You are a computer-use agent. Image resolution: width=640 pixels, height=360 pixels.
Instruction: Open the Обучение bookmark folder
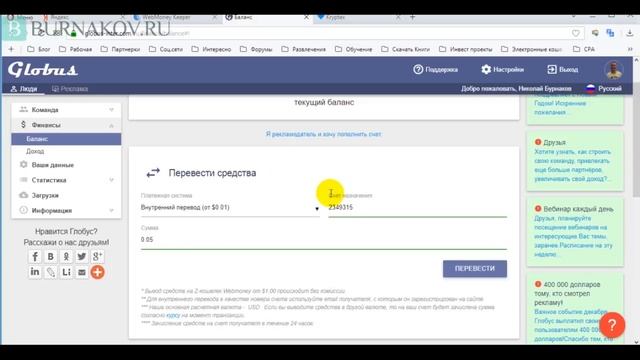pyautogui.click(x=354, y=49)
